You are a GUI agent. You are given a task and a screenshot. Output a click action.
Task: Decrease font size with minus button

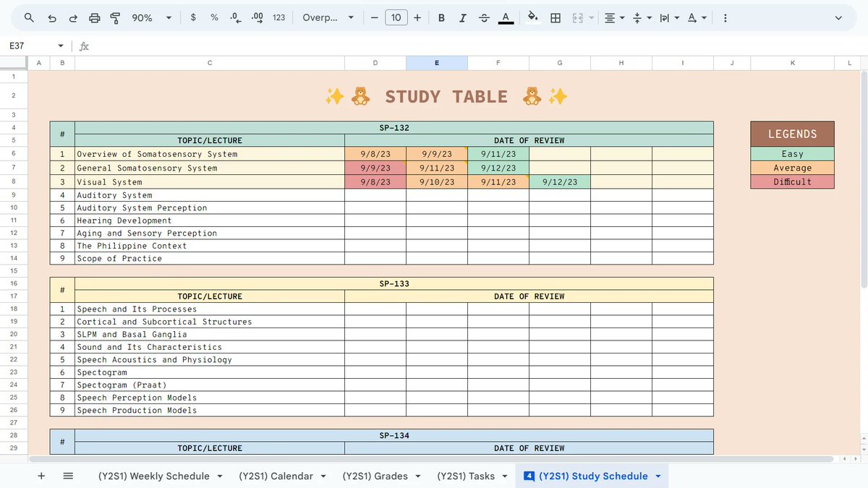[x=374, y=17]
